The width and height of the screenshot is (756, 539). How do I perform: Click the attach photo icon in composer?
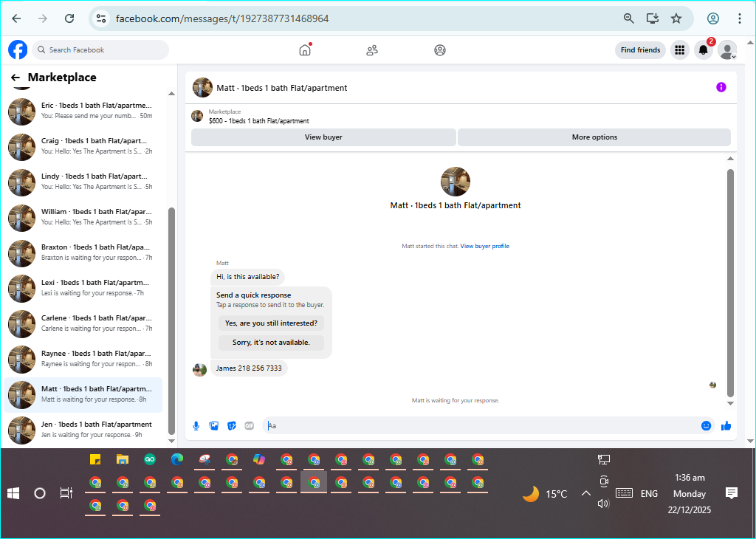214,426
